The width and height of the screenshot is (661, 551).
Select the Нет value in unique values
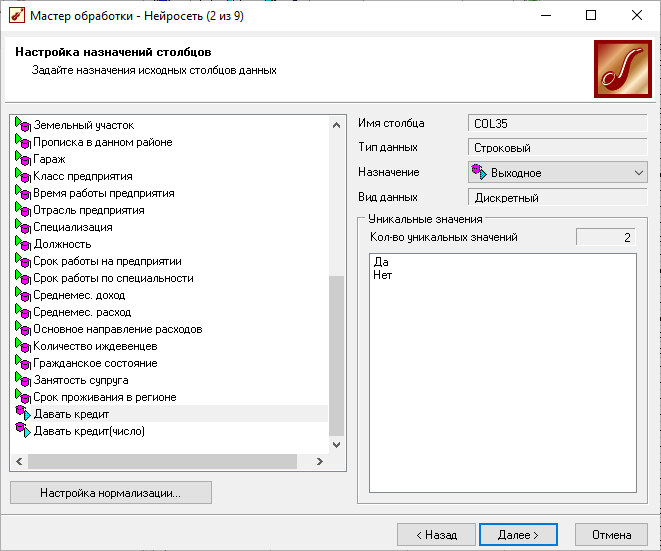point(383,275)
